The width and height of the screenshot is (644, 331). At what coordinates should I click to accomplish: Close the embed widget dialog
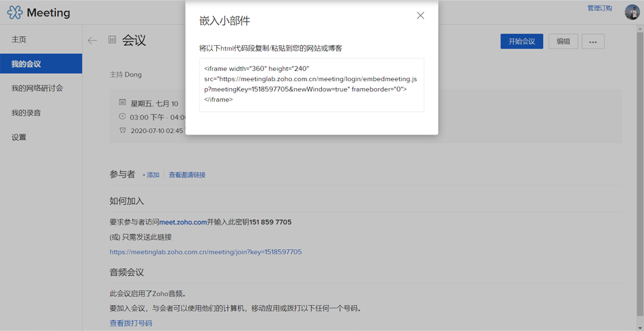pos(420,16)
